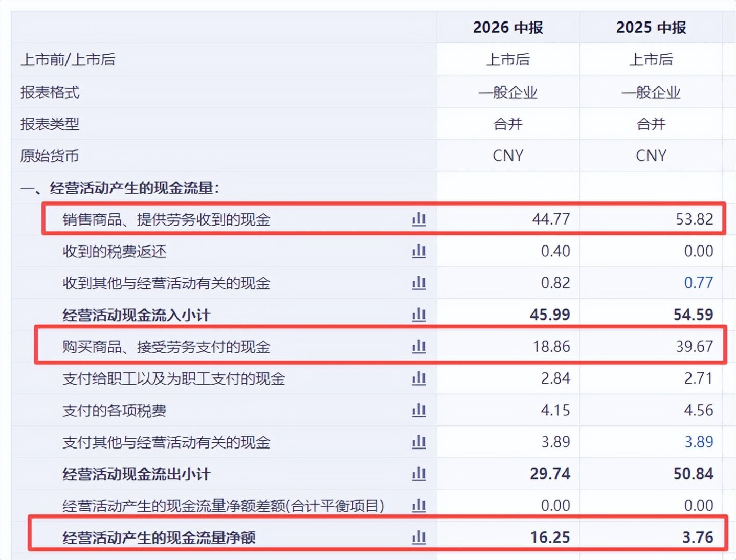This screenshot has width=736, height=560.
Task: Click the 销售商品、提供劳务收到的现金 label
Action: 166,219
